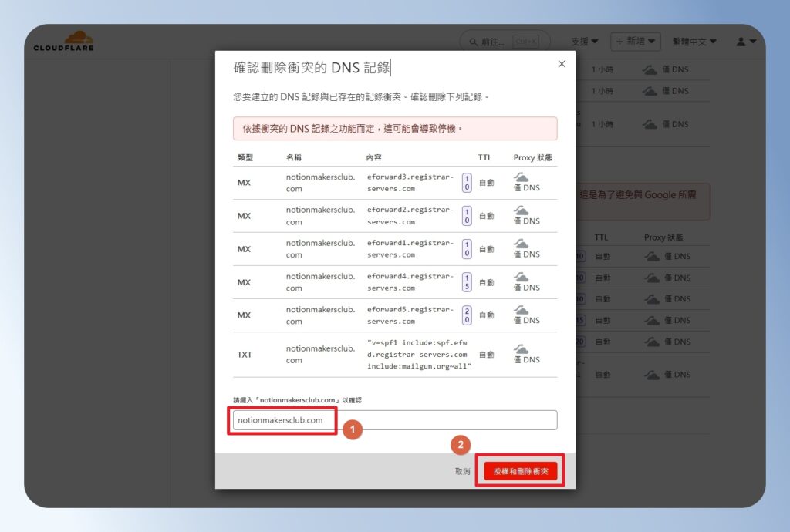Select eforward3.registrar-servers.com content text

(410, 183)
